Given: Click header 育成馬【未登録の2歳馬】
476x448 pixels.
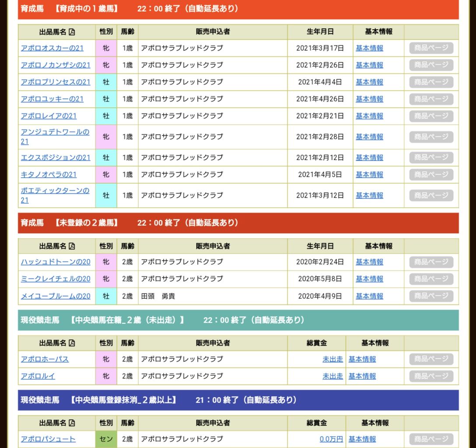Looking at the screenshot, I should 238,223.
